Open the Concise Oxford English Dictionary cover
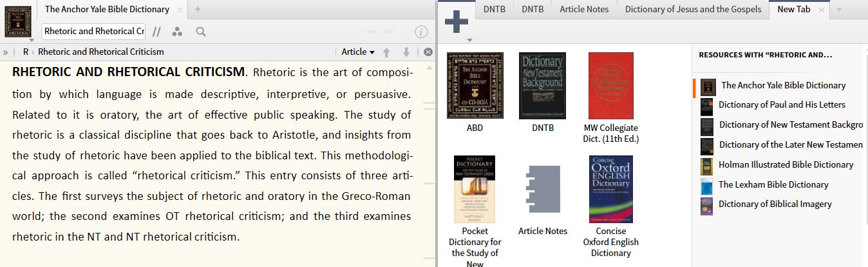The height and width of the screenshot is (267, 868). [x=610, y=189]
